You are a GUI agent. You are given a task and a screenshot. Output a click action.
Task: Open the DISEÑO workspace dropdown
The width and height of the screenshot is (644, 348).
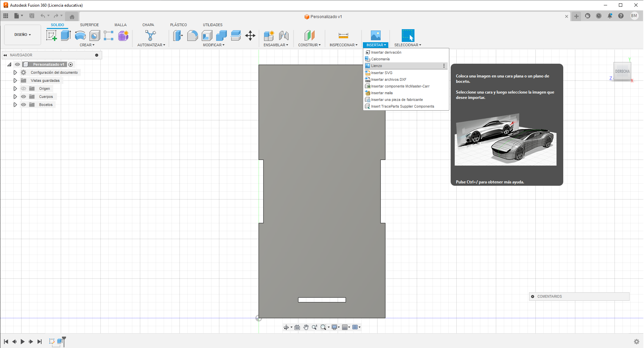[x=22, y=35]
